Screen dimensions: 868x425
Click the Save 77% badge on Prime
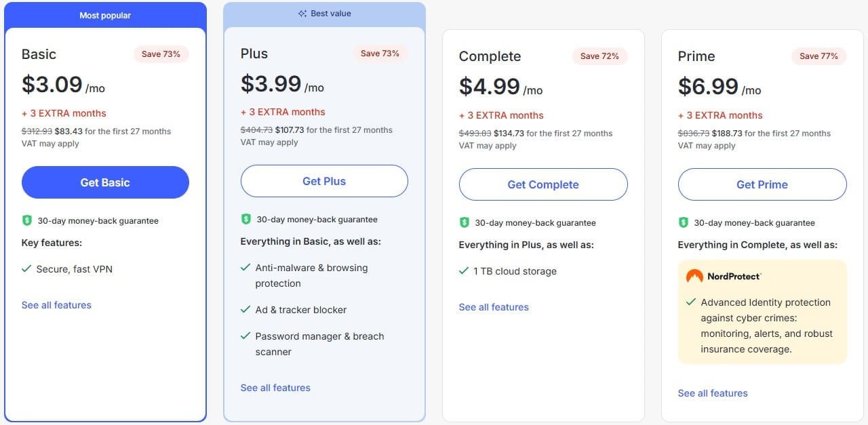(x=818, y=56)
